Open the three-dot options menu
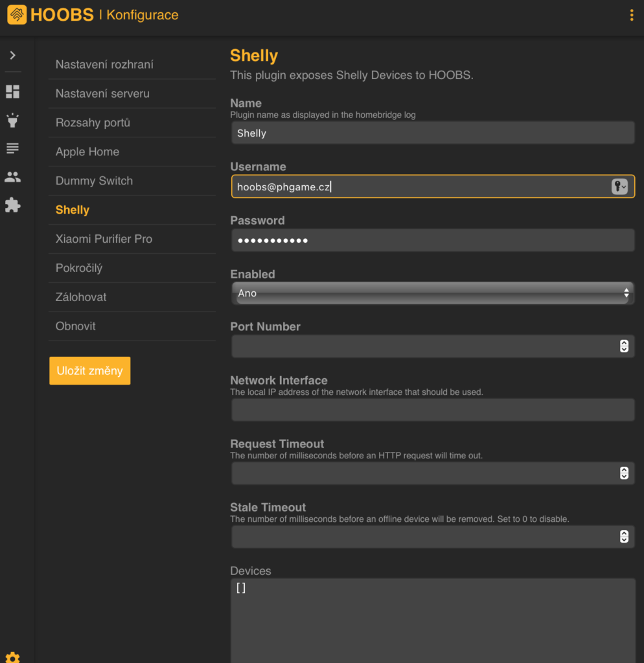 [631, 16]
